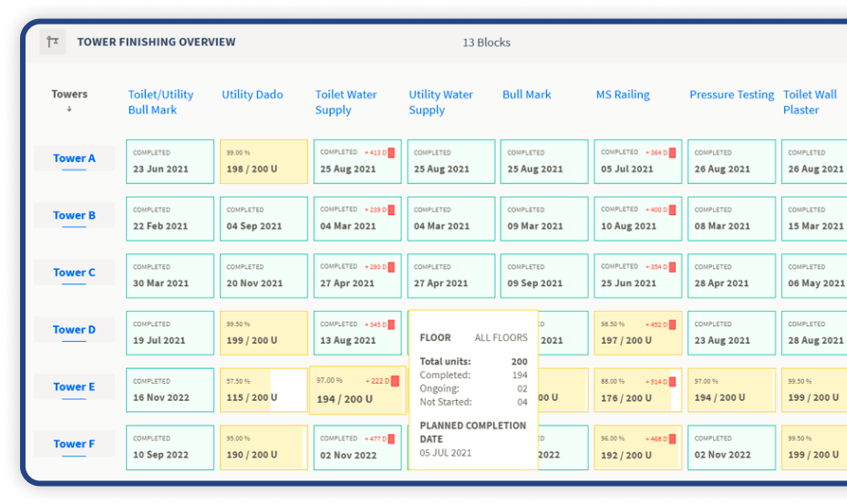Click the Pressure Testing column header
The height and width of the screenshot is (504, 847).
[x=732, y=95]
